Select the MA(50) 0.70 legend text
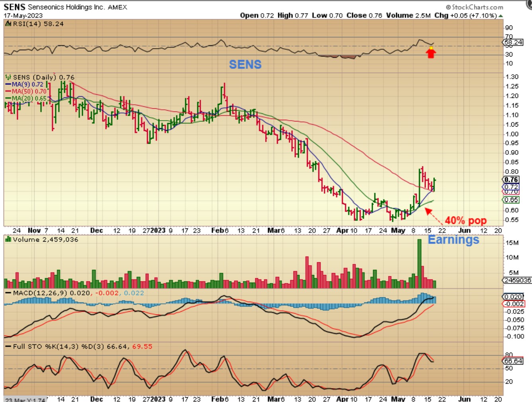The image size is (532, 402). [29, 92]
